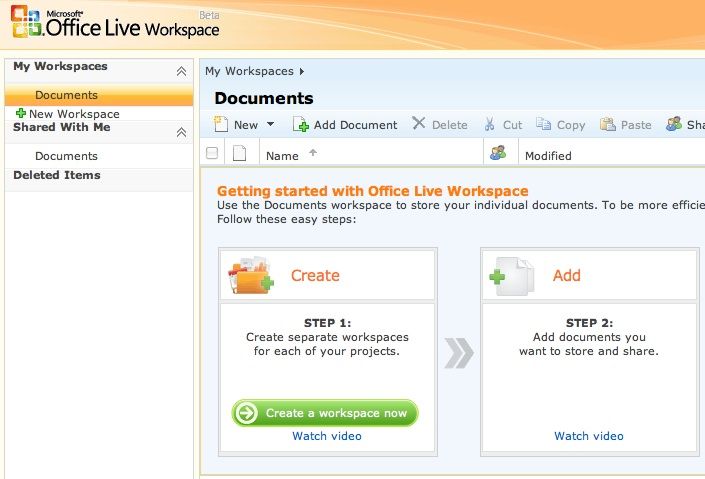Viewport: 705px width, 479px height.
Task: Click the Paste clipboard icon
Action: click(x=607, y=124)
